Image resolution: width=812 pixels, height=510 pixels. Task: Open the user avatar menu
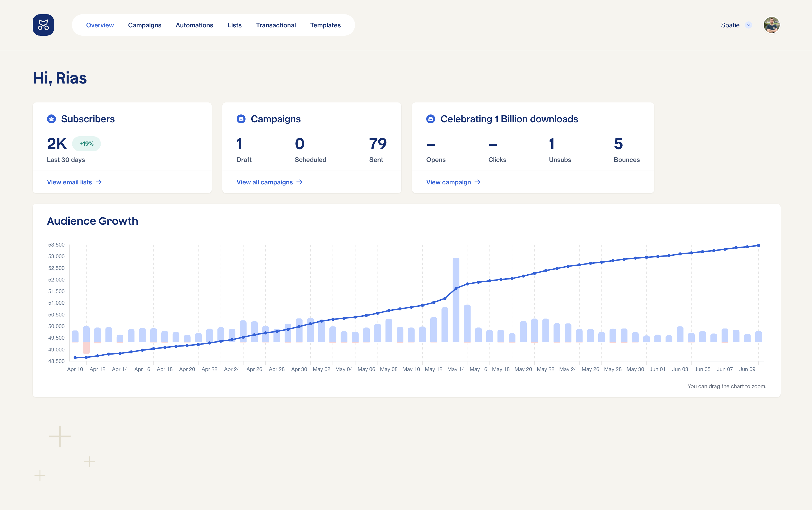pyautogui.click(x=771, y=25)
